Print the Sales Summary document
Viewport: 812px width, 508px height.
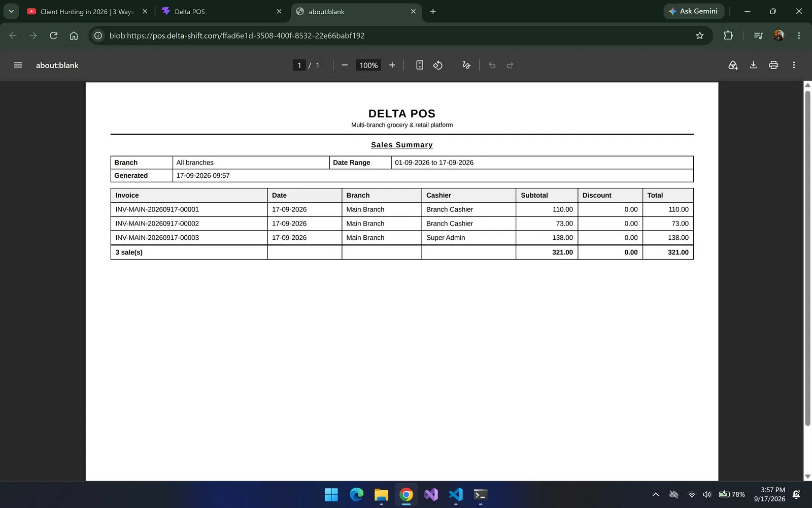(773, 65)
